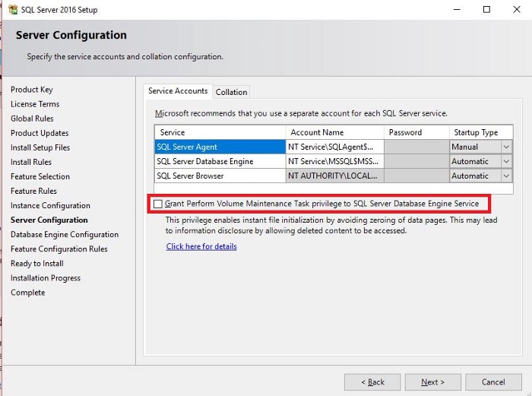Select the SQL Server Agent service row
532x396 pixels.
(220, 147)
